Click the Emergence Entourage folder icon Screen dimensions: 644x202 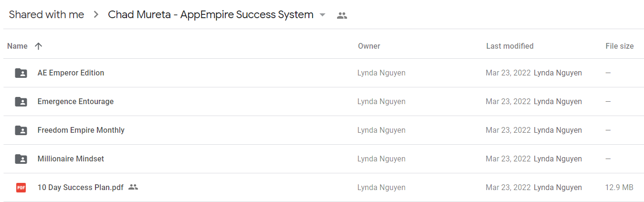pos(21,102)
